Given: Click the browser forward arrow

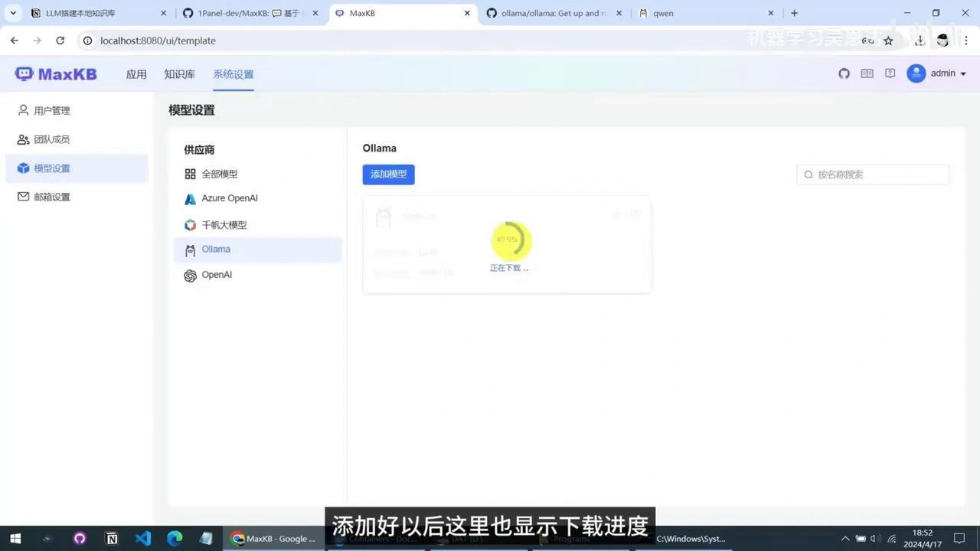Looking at the screenshot, I should coord(37,41).
